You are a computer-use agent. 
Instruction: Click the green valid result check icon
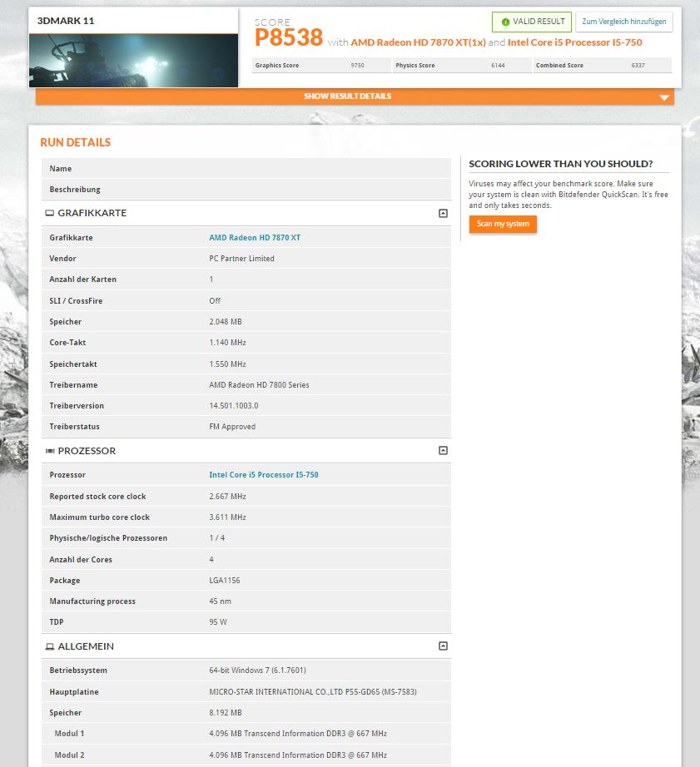pyautogui.click(x=506, y=22)
